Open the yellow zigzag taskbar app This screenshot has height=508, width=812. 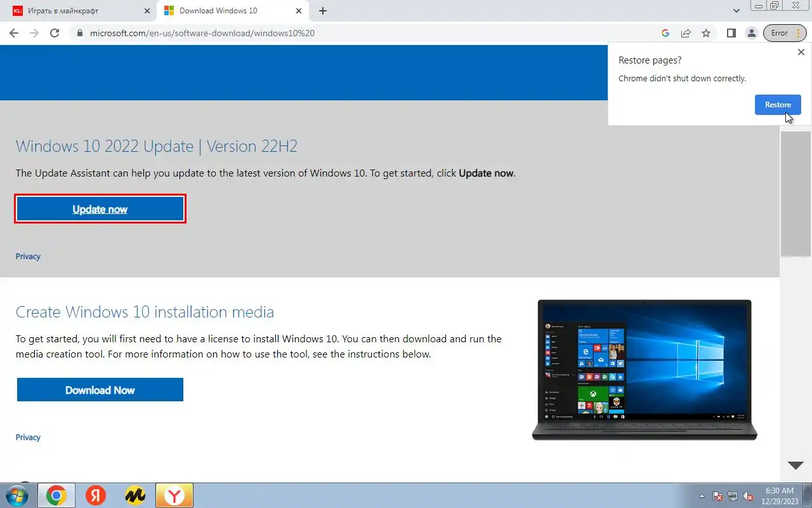(135, 495)
